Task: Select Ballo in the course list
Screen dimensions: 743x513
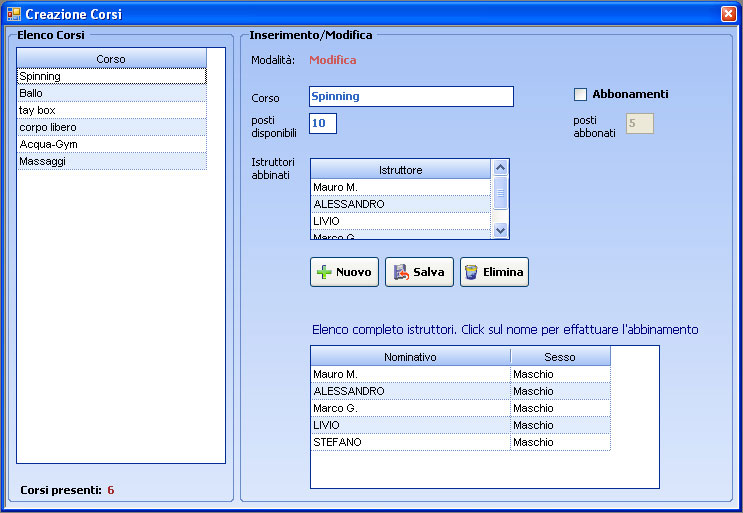Action: click(x=110, y=93)
